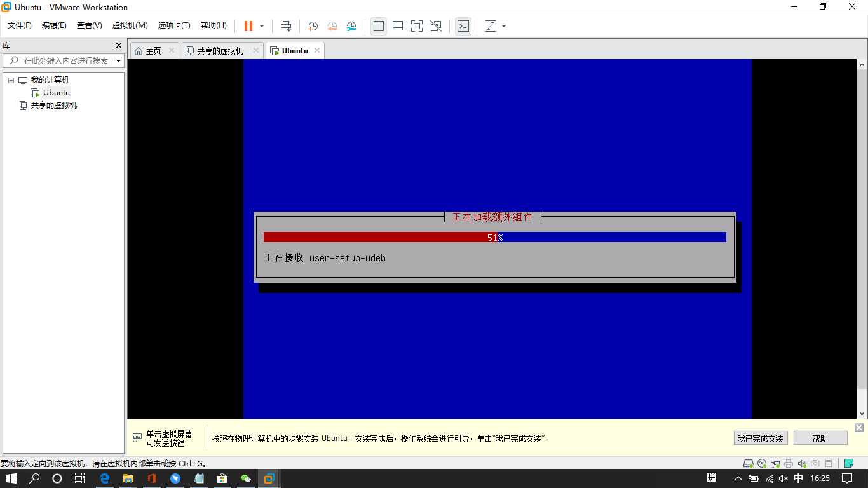
Task: Open Task View in the taskbar
Action: click(x=79, y=478)
